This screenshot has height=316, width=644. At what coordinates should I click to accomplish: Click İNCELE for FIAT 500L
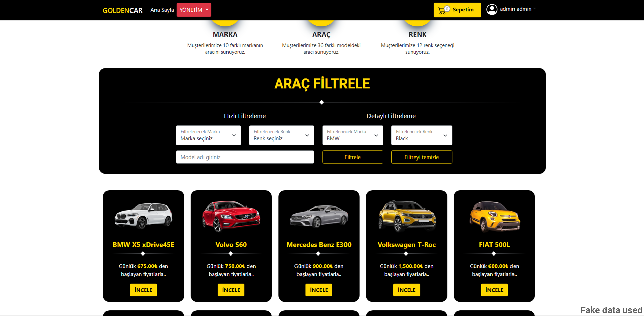[494, 290]
